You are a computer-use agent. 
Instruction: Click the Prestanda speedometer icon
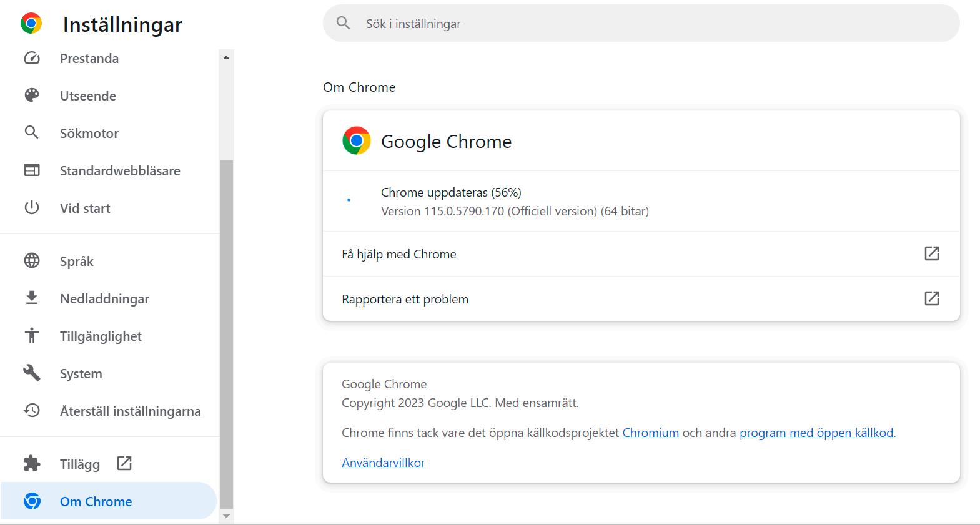tap(32, 58)
